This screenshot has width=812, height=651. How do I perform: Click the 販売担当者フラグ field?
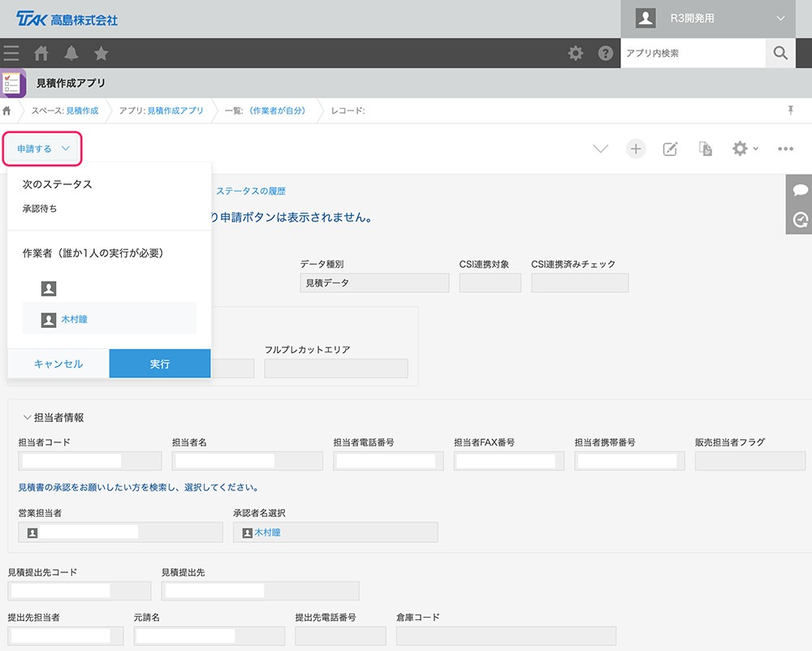tap(750, 461)
